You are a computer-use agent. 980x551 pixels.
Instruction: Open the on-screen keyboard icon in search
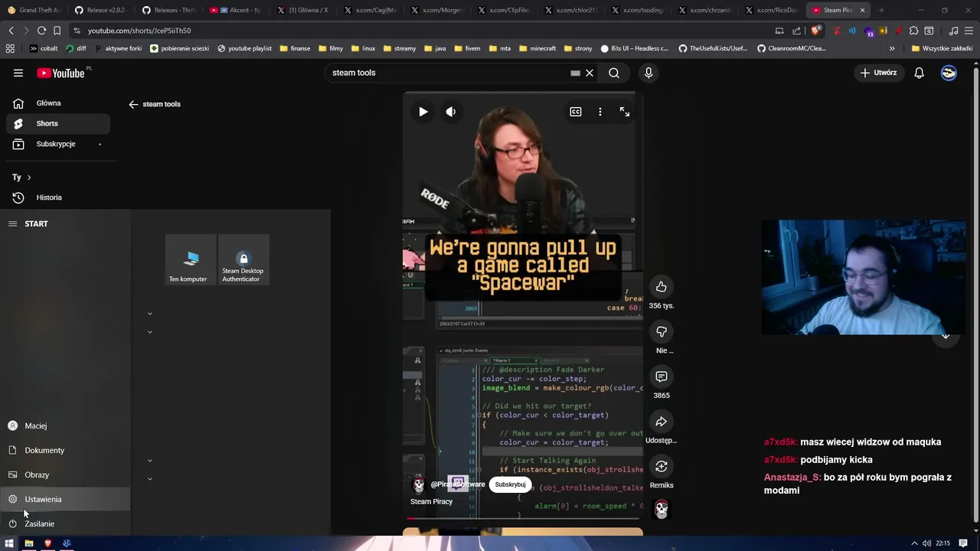coord(575,73)
